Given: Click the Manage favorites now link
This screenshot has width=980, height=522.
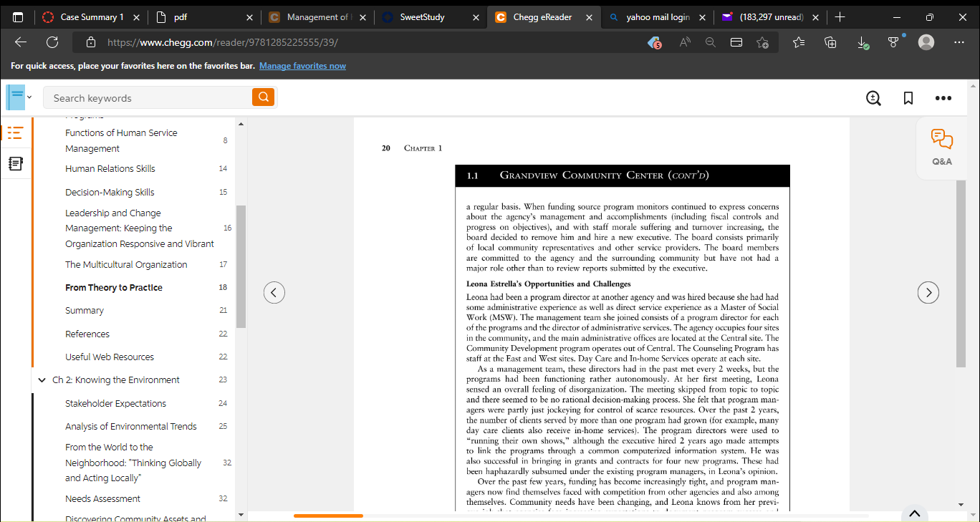Looking at the screenshot, I should pos(302,66).
